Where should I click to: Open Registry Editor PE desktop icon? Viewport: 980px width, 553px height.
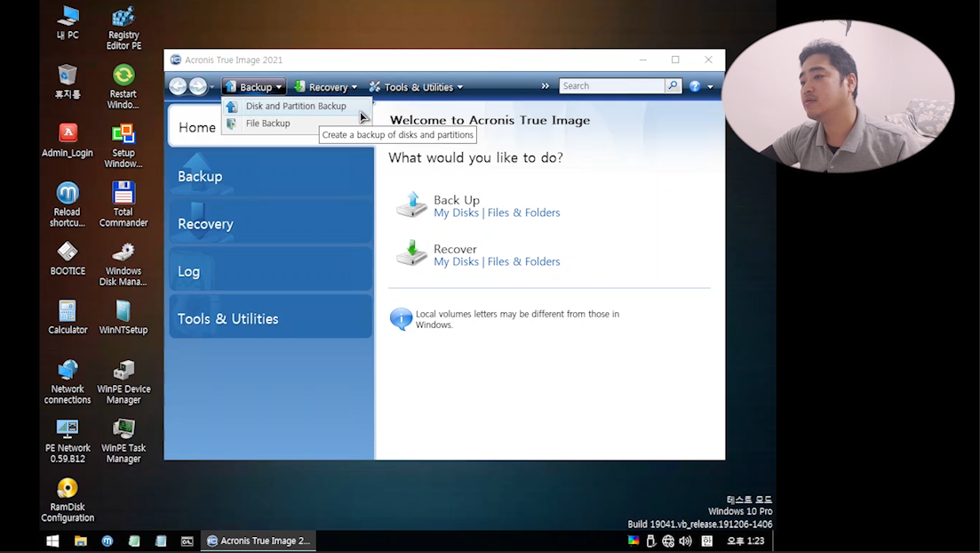click(x=123, y=28)
